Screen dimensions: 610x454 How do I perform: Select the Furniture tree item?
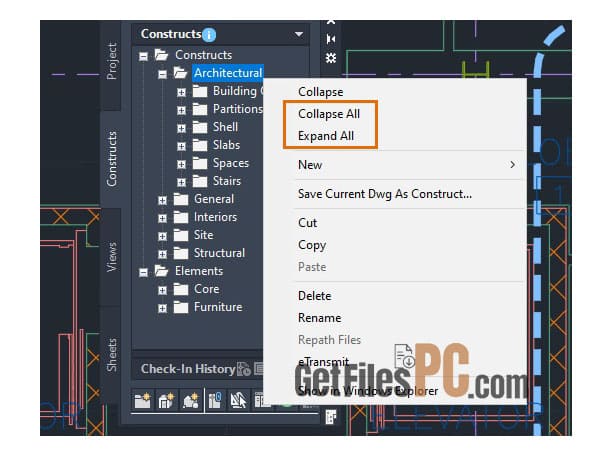pyautogui.click(x=218, y=307)
